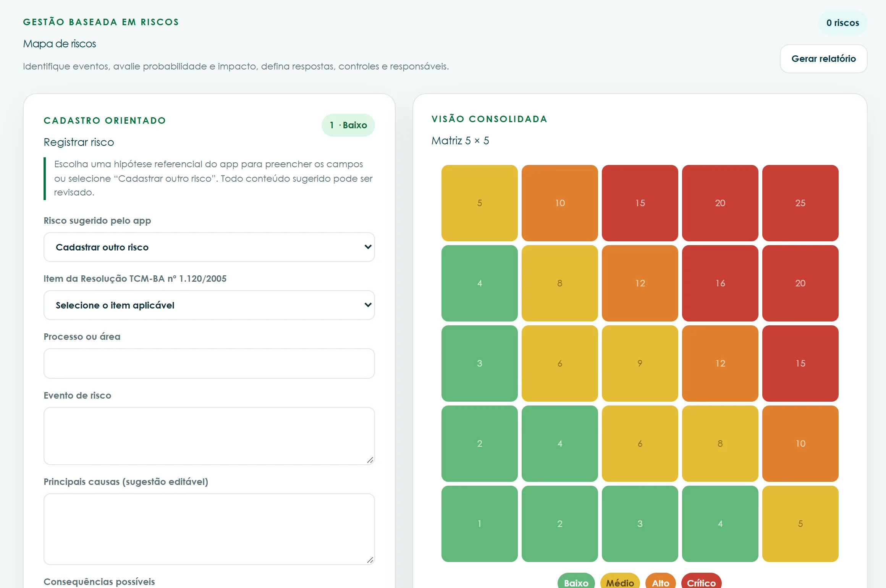Expand the Item da Resolução TCM-BA dropdown
This screenshot has width=886, height=588.
point(209,305)
